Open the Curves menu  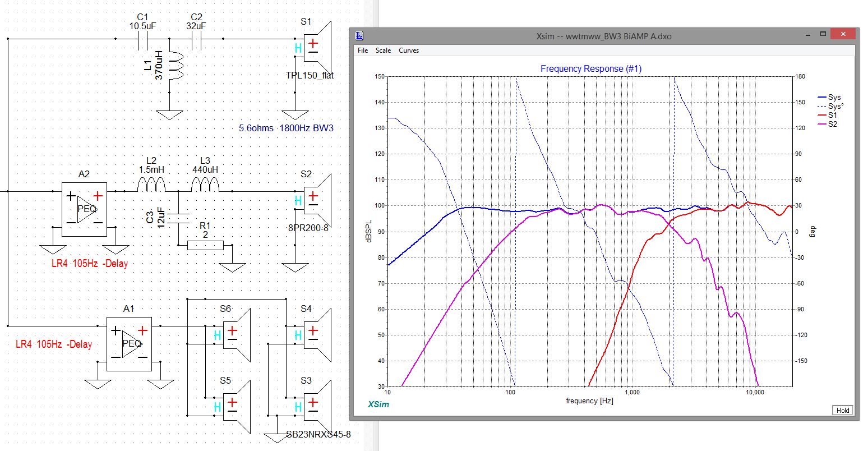(x=409, y=50)
